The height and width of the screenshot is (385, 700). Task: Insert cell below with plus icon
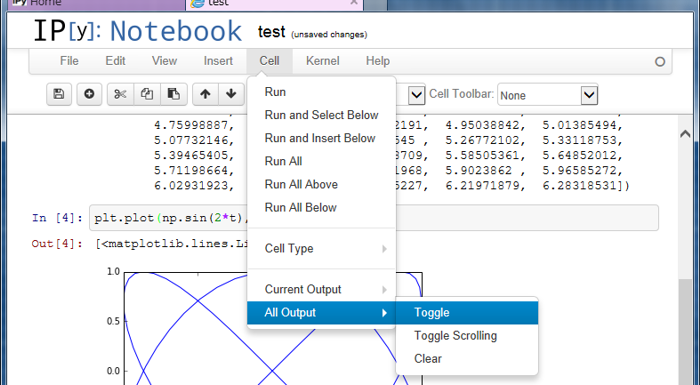click(89, 94)
